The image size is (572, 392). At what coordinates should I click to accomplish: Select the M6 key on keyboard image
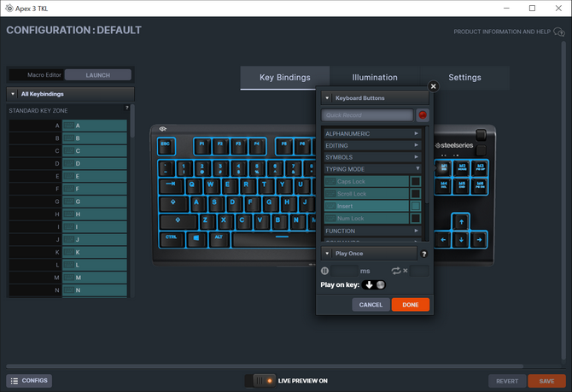tap(480, 186)
